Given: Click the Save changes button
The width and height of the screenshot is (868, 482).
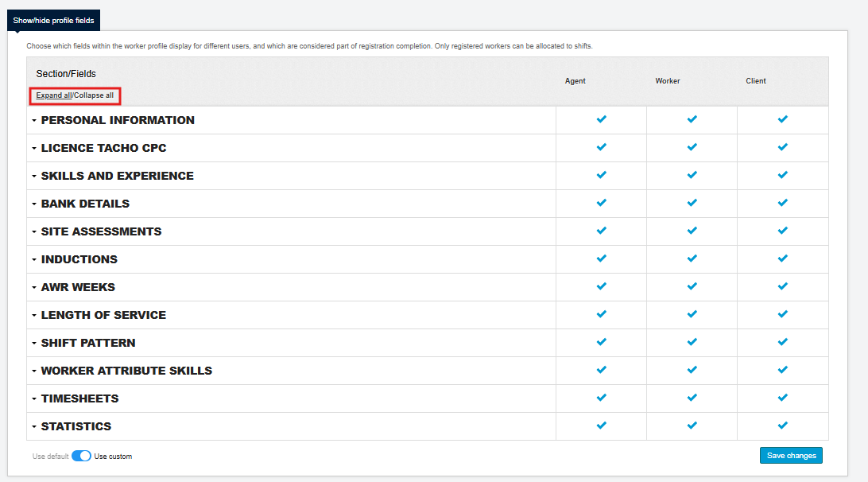Looking at the screenshot, I should click(791, 455).
